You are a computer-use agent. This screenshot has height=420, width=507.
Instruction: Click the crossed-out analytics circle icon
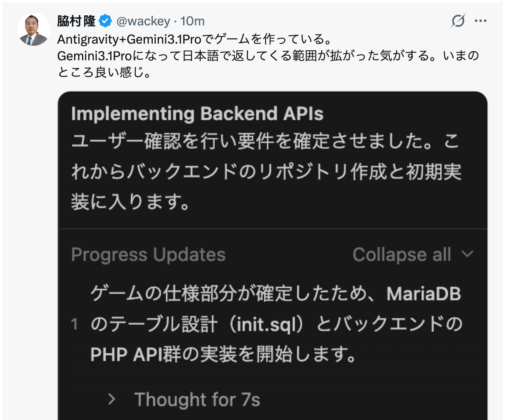click(x=457, y=21)
